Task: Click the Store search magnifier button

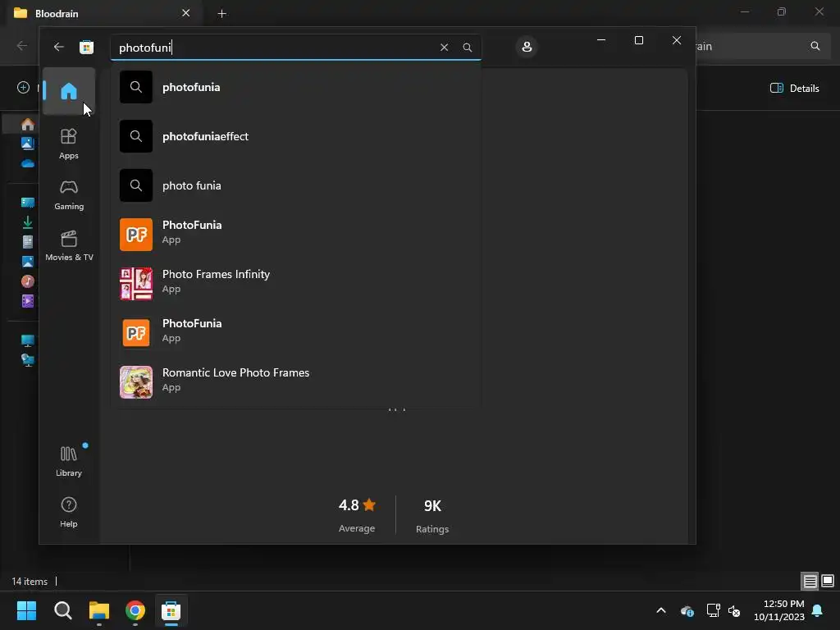Action: [x=467, y=47]
